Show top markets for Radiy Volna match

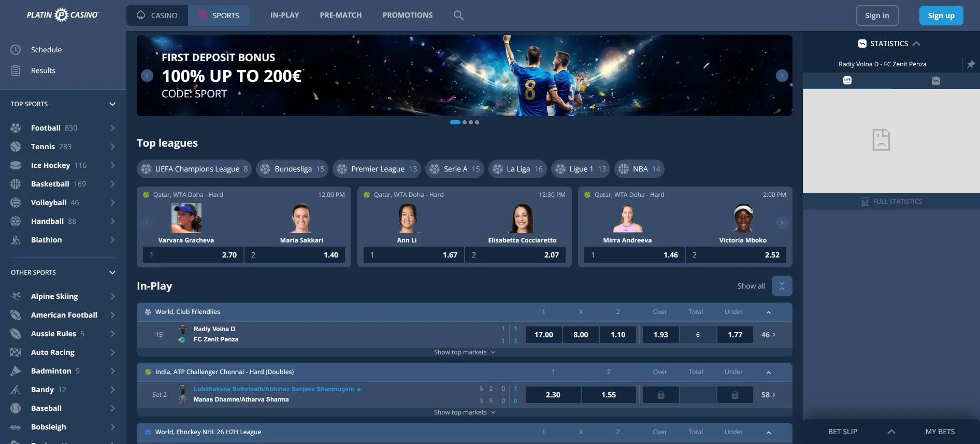(465, 352)
